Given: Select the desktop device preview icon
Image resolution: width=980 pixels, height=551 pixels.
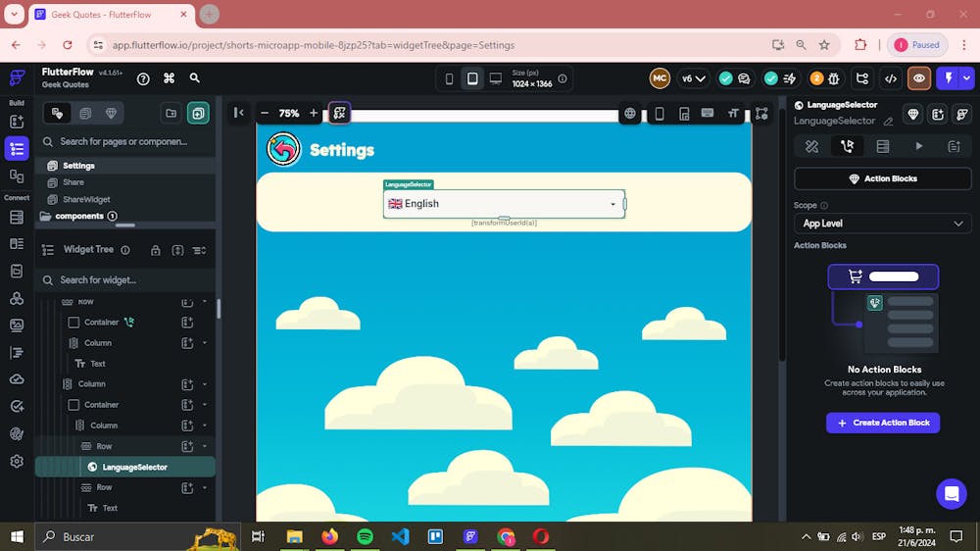Looking at the screenshot, I should point(496,78).
